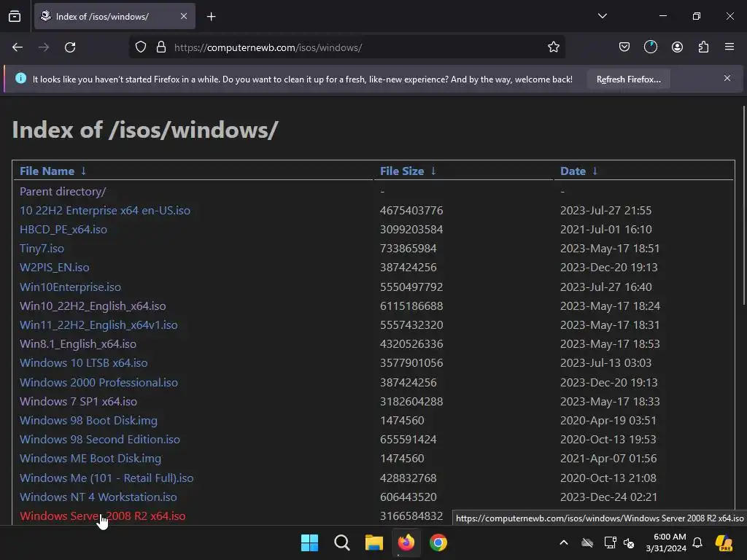Sort by Date column header
The image size is (747, 560).
[573, 171]
